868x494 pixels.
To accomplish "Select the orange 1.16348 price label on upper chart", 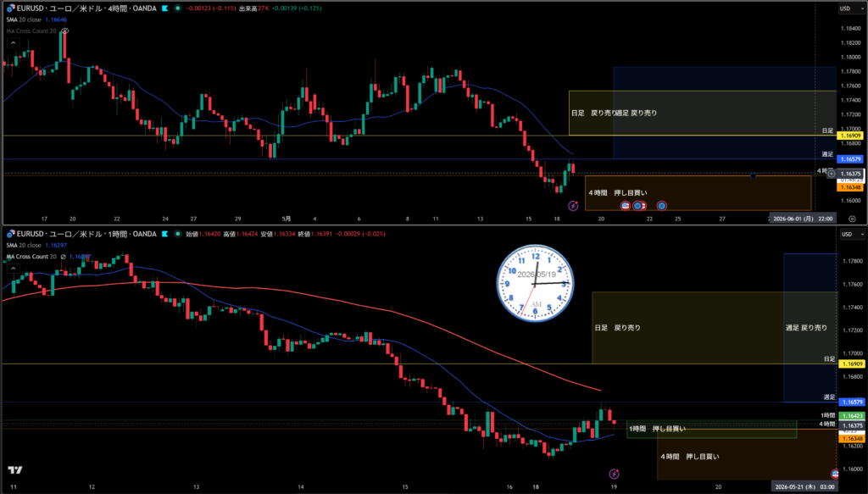I will pos(850,187).
